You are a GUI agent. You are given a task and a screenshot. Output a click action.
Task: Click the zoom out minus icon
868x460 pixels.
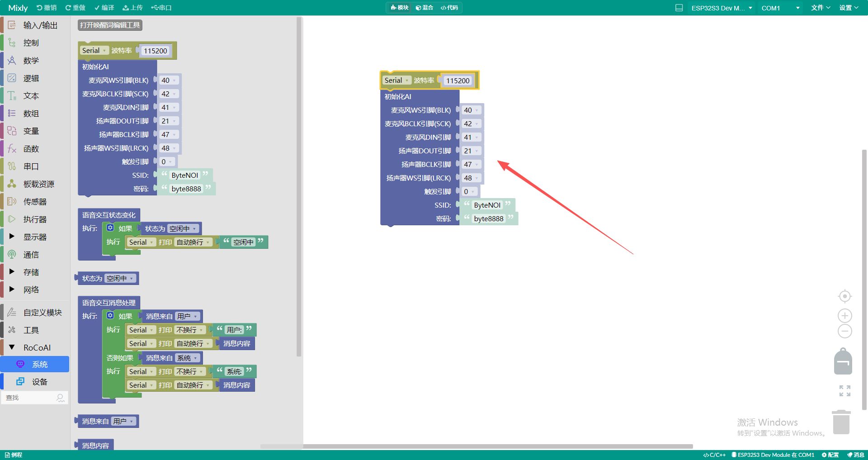[844, 331]
